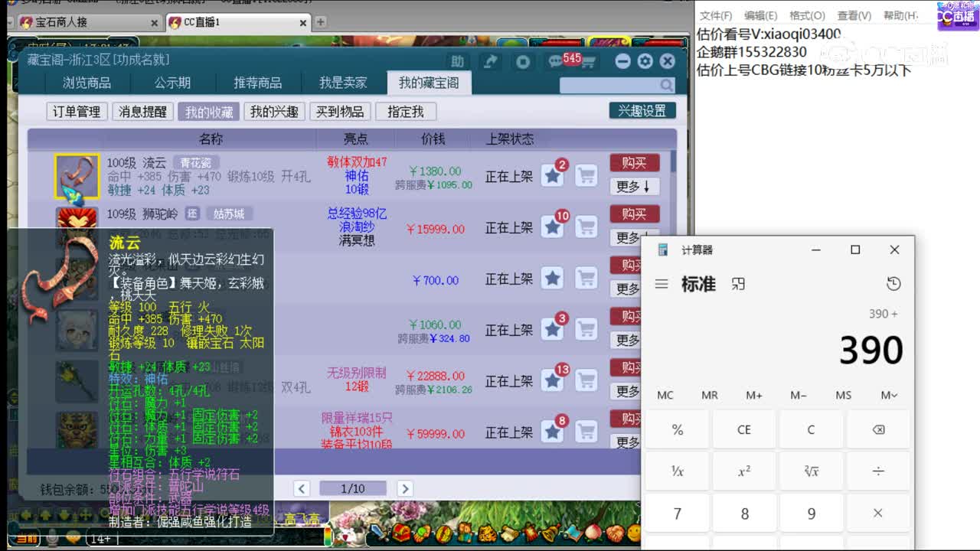Select 我的收藏 sub-tab
The image size is (980, 551).
coord(209,112)
